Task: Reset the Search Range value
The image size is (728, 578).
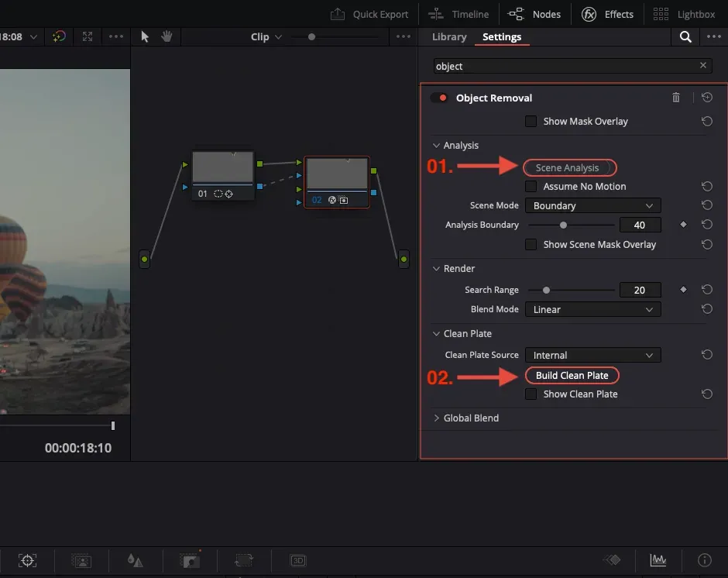Action: [x=706, y=290]
